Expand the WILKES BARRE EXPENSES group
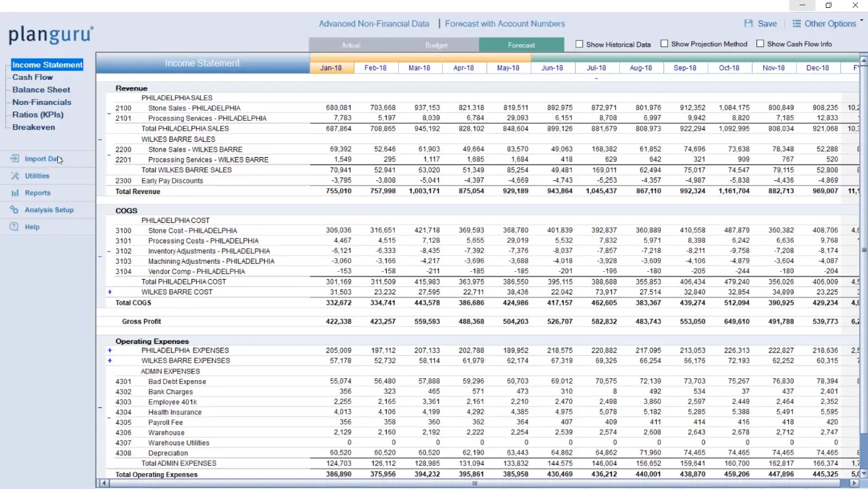Image resolution: width=868 pixels, height=489 pixels. point(110,361)
